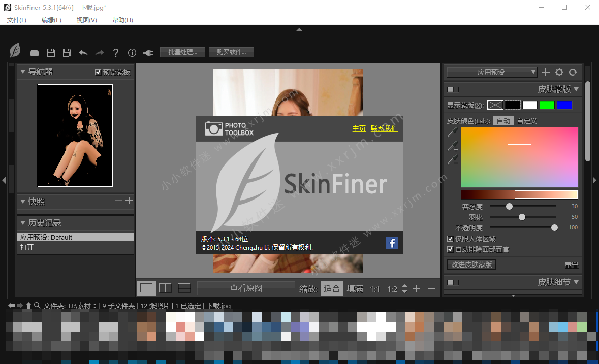This screenshot has height=364, width=599.
Task: Go up one folder level arrow
Action: pos(28,305)
